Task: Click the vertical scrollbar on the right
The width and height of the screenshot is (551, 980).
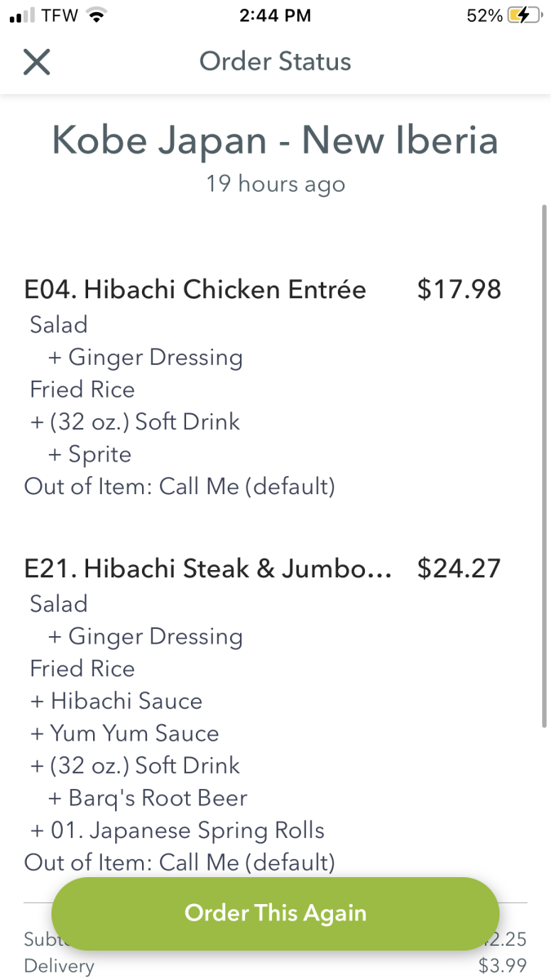Action: (x=544, y=465)
